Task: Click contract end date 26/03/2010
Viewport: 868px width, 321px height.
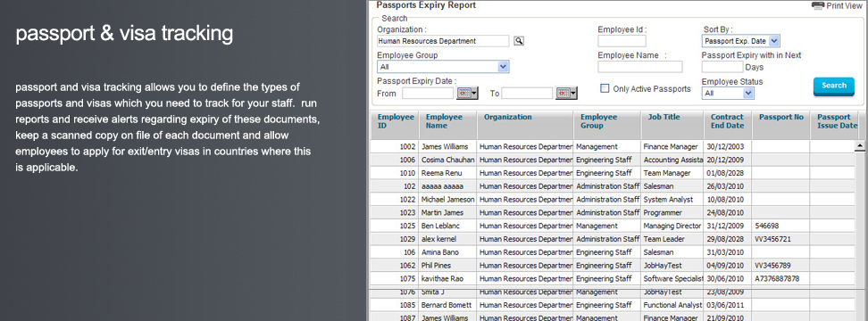Action: (725, 186)
